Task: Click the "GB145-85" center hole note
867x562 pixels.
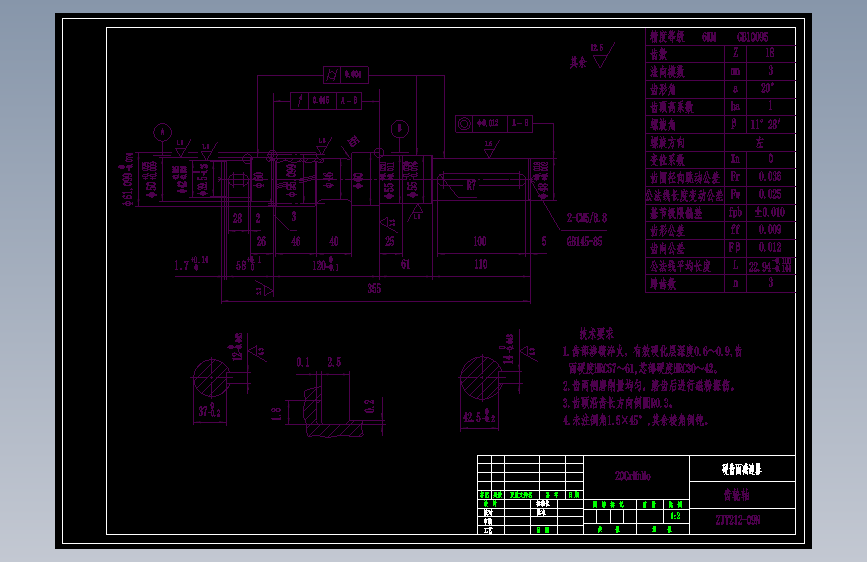Action: click(584, 241)
